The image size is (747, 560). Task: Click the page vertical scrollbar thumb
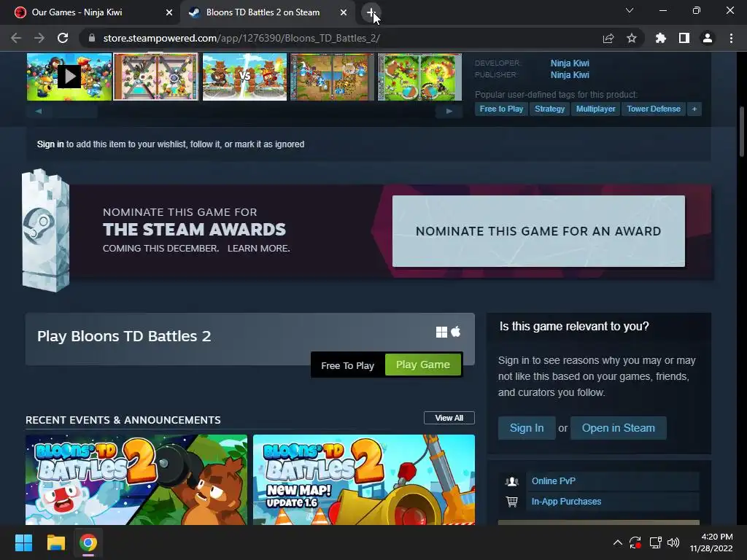pos(742,131)
